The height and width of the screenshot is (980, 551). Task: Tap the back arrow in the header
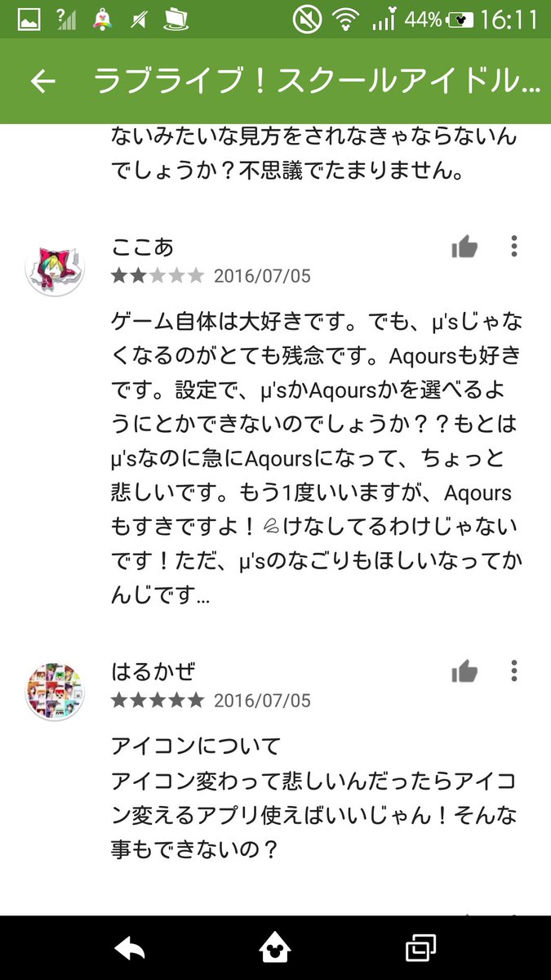coord(42,82)
